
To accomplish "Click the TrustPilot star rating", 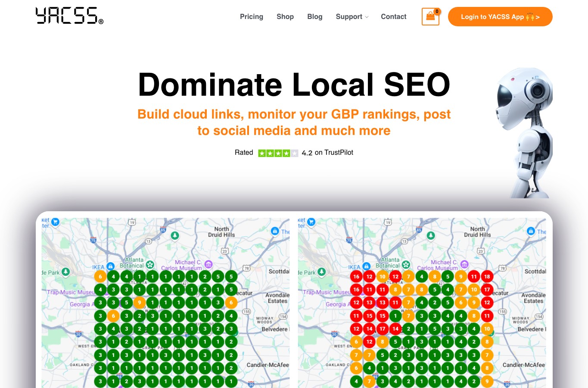I will [278, 153].
